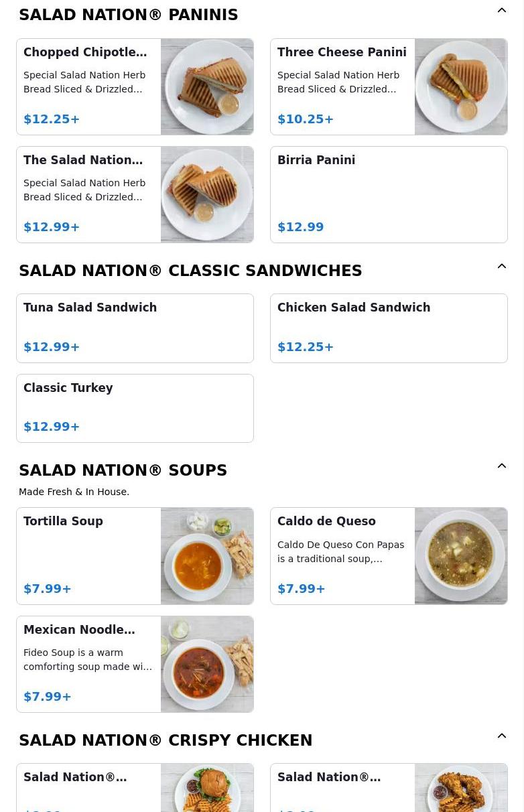The height and width of the screenshot is (812, 524).
Task: Collapse the Classic Sandwiches section chevron
Action: click(501, 267)
